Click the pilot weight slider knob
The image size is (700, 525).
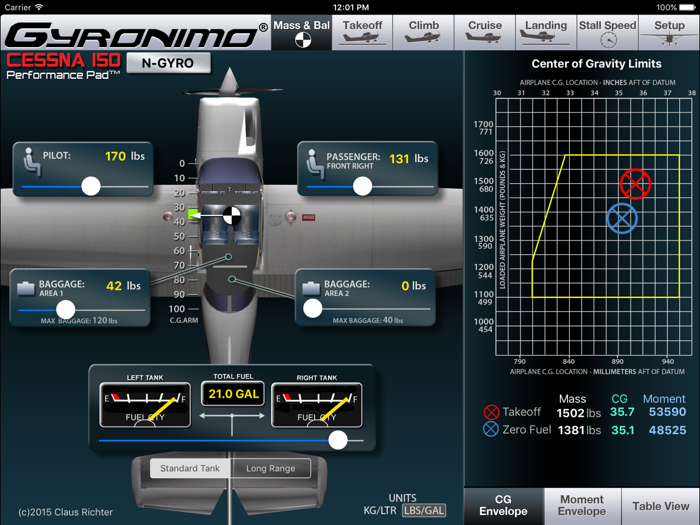pos(91,186)
